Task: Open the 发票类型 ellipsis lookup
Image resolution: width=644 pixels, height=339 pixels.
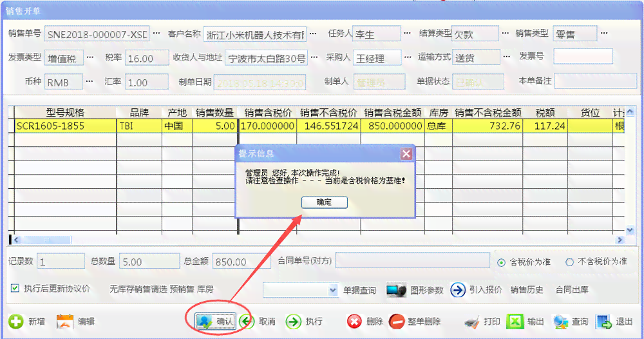Action: (90, 57)
